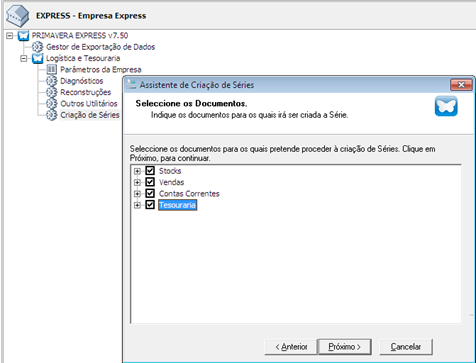
Task: Click the Diagnósticos gear icon
Action: [52, 81]
